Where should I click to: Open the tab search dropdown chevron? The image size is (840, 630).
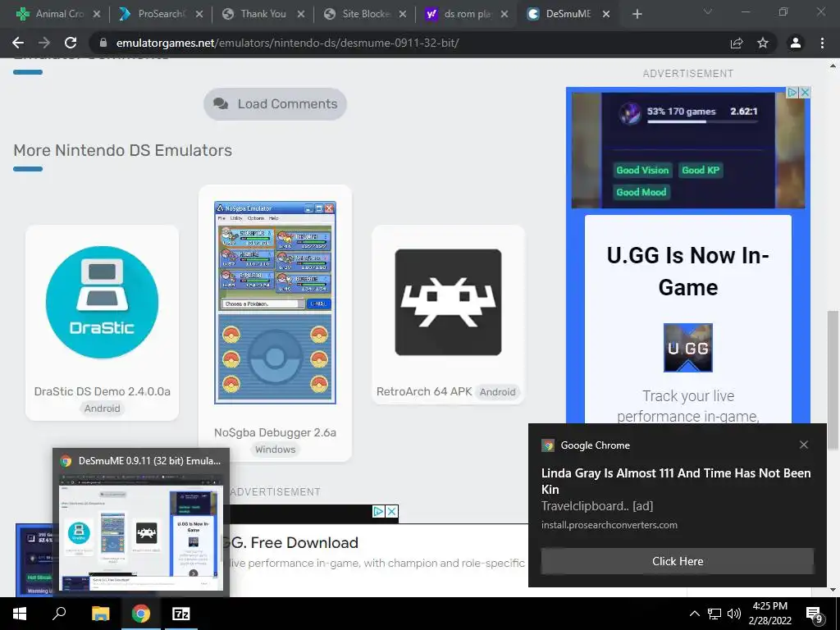[x=708, y=11]
